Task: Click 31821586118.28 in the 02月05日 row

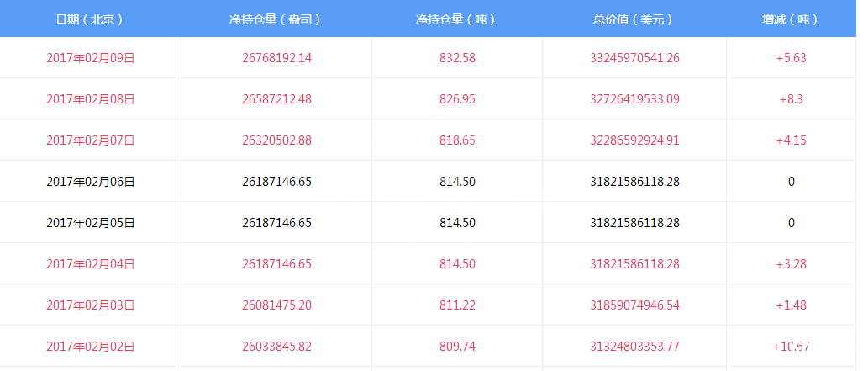Action: coord(635,223)
